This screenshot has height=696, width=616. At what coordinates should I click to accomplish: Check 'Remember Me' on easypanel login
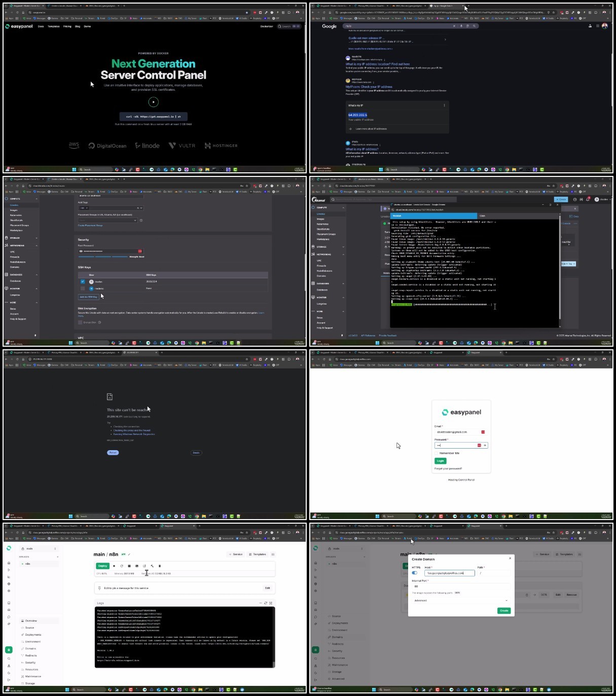(437, 453)
